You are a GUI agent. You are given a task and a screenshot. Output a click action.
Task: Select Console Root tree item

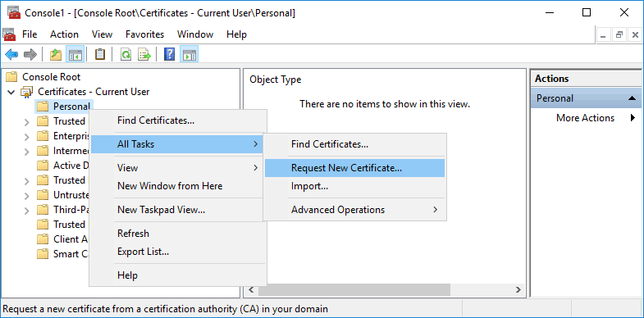[x=51, y=77]
